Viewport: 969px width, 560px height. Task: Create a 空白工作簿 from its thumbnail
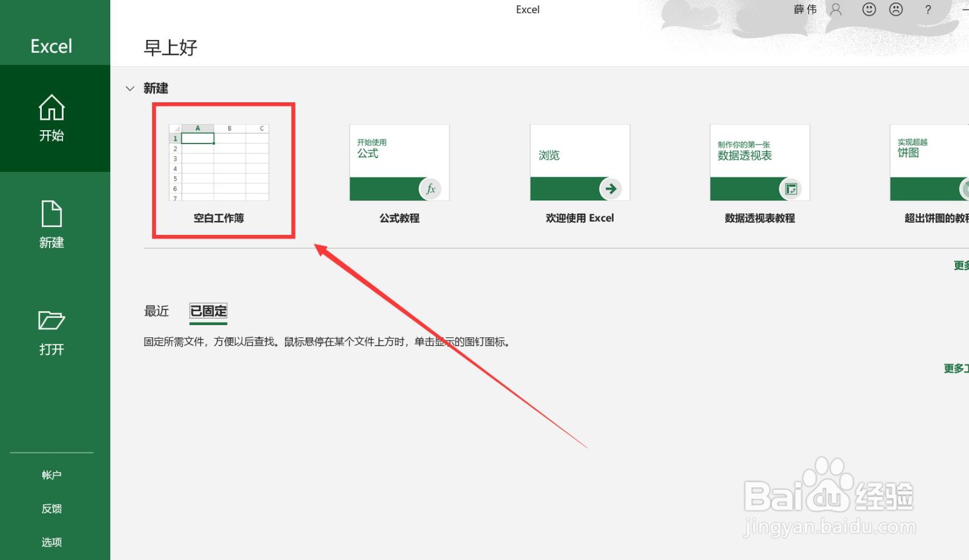point(219,163)
